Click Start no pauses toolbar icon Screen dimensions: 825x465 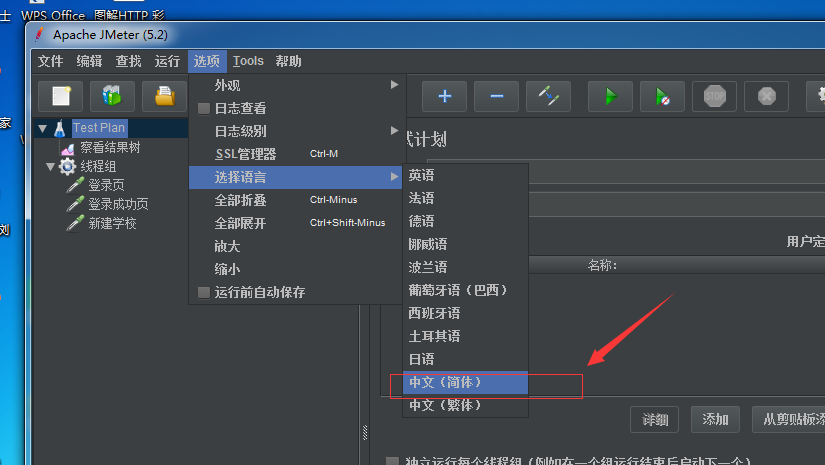662,96
